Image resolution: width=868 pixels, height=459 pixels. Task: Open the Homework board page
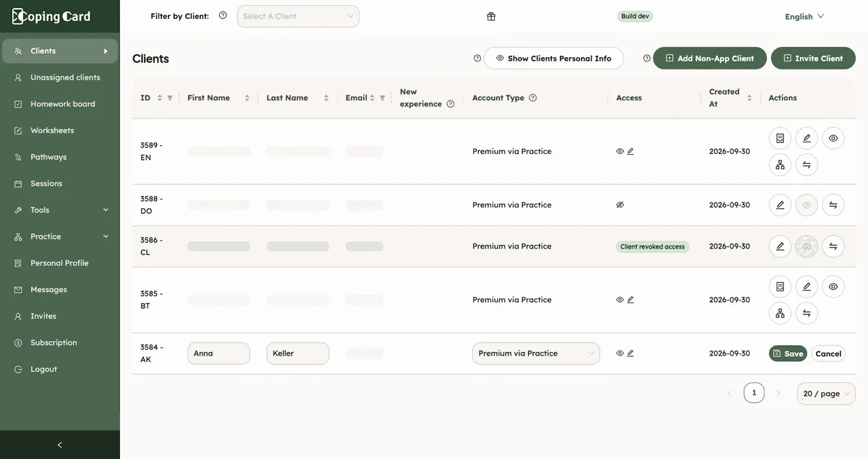coord(60,104)
